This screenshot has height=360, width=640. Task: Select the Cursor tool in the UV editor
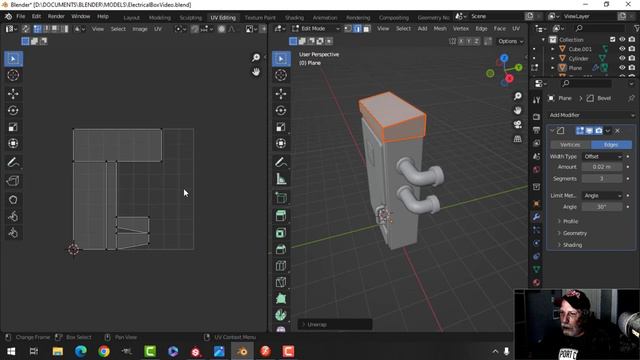13,75
